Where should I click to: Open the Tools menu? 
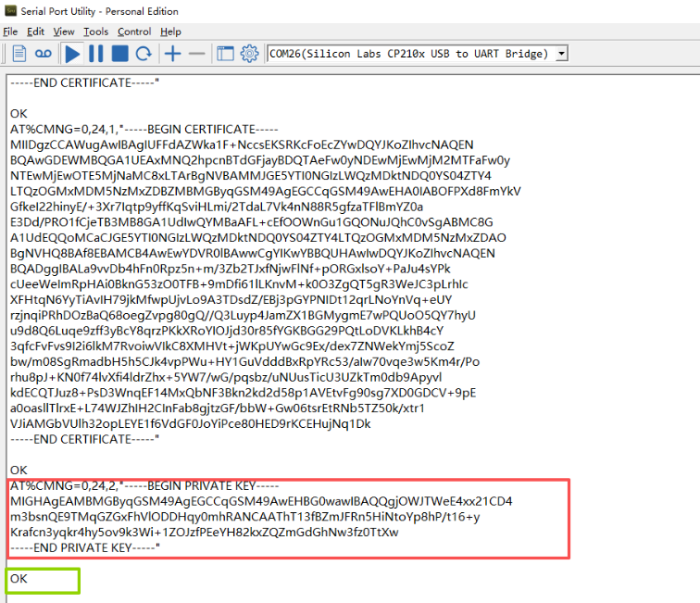tap(96, 31)
